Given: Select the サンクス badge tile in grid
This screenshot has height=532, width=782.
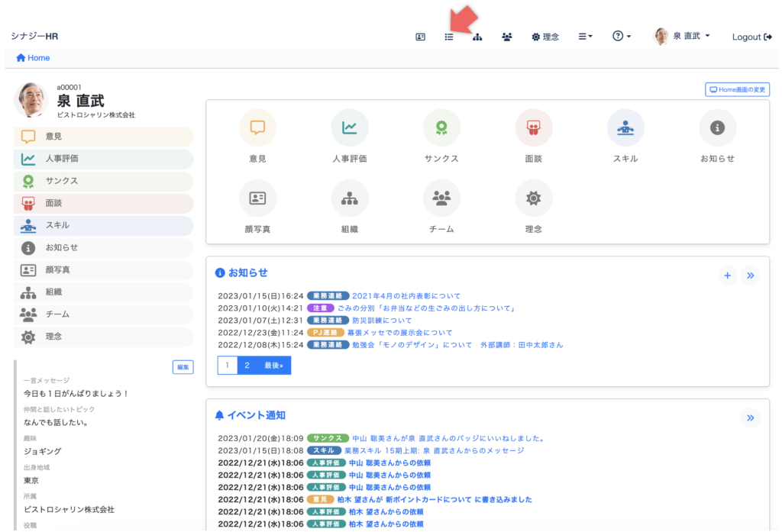Looking at the screenshot, I should (441, 128).
